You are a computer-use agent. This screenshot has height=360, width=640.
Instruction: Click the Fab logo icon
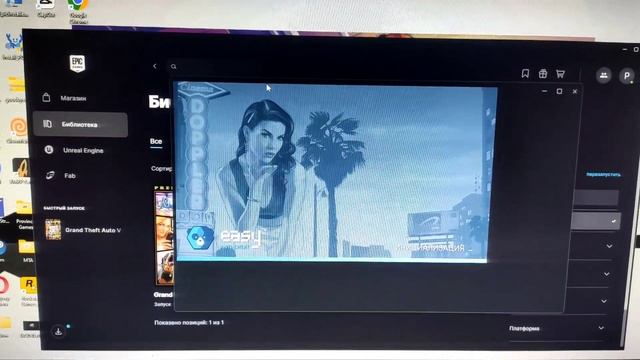coord(50,176)
